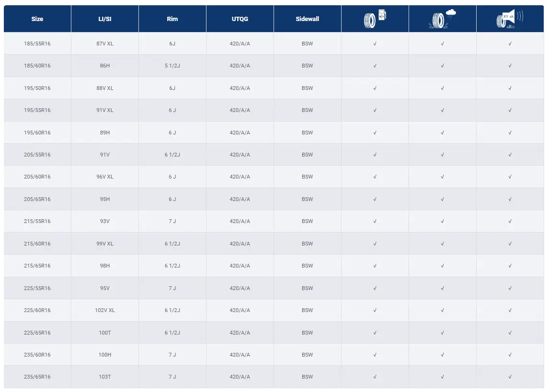This screenshot has width=548, height=392.
Task: Select the 185/60R16 size cell
Action: (37, 66)
